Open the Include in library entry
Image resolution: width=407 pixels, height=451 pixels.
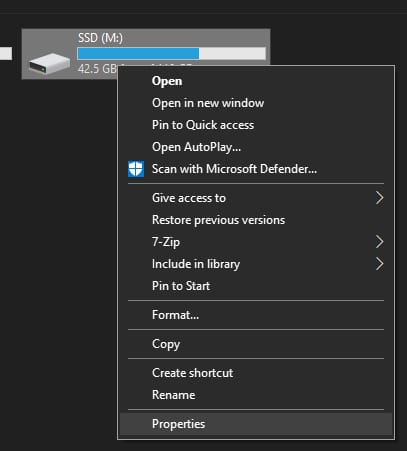256,264
